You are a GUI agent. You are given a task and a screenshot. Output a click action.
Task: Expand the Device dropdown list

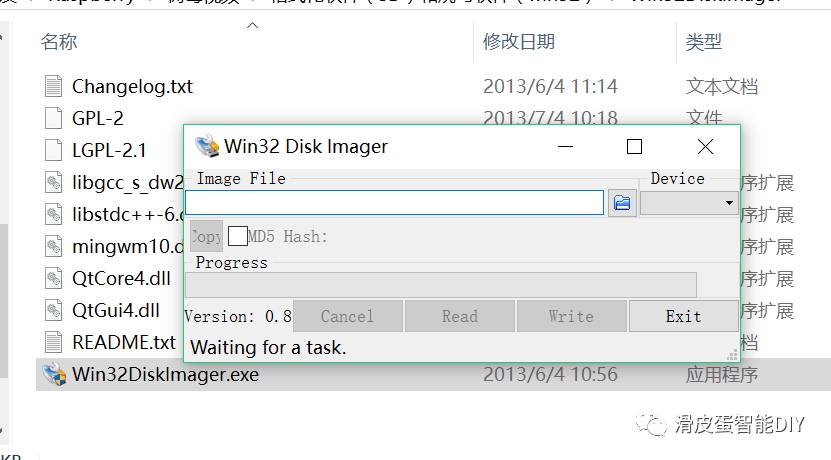tap(689, 203)
